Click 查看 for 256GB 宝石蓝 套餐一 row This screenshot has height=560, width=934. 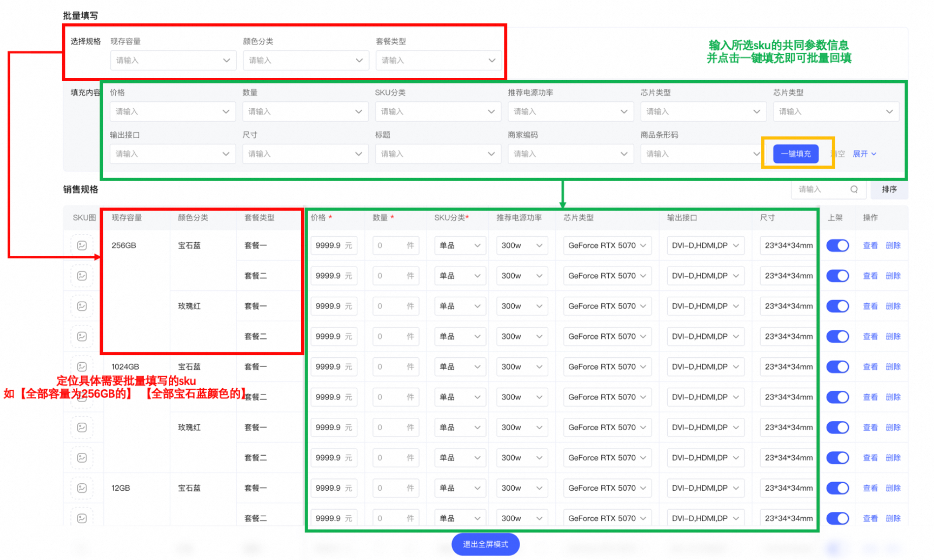pos(870,245)
